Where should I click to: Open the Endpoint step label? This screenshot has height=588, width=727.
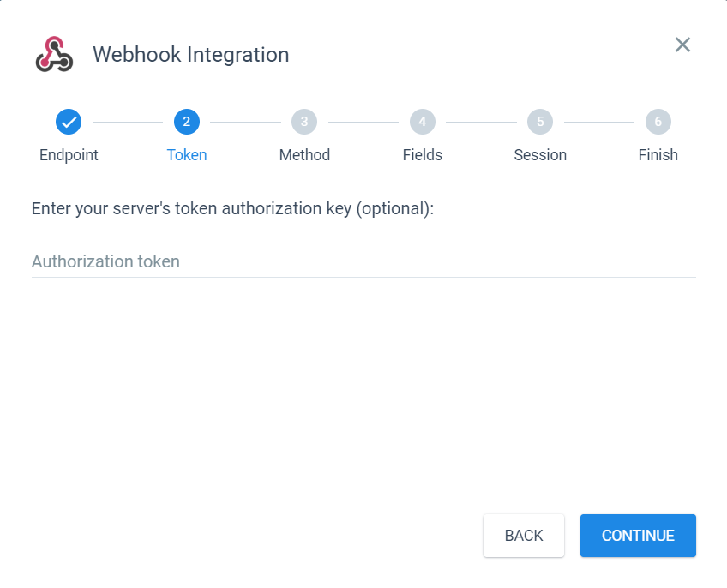69,155
